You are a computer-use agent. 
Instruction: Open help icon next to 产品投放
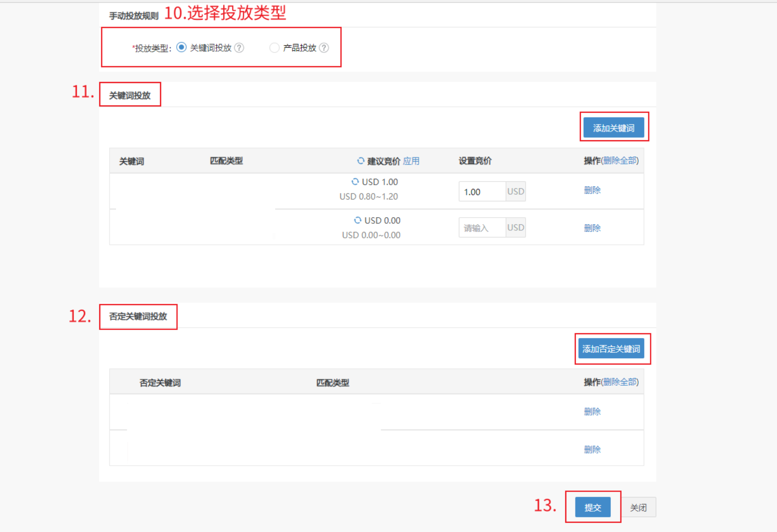(324, 48)
